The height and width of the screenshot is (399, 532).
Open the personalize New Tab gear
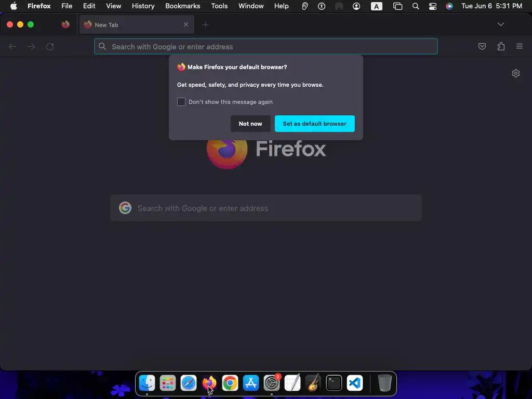click(516, 73)
